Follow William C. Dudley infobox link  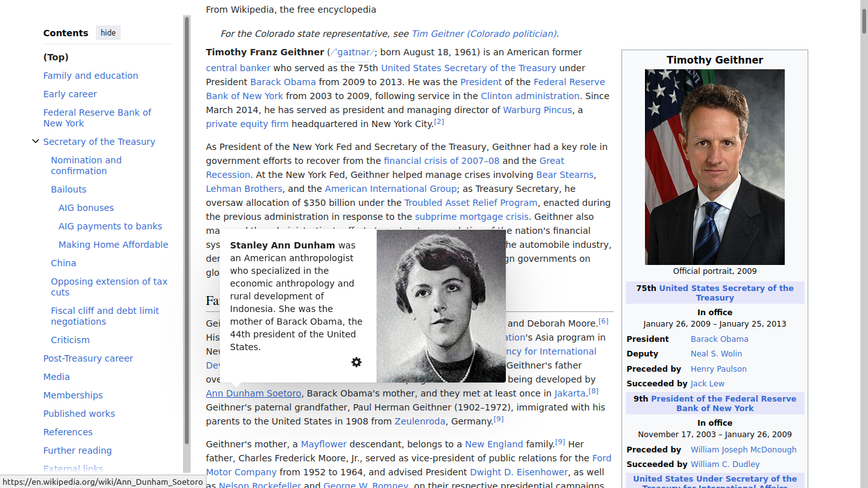[725, 464]
